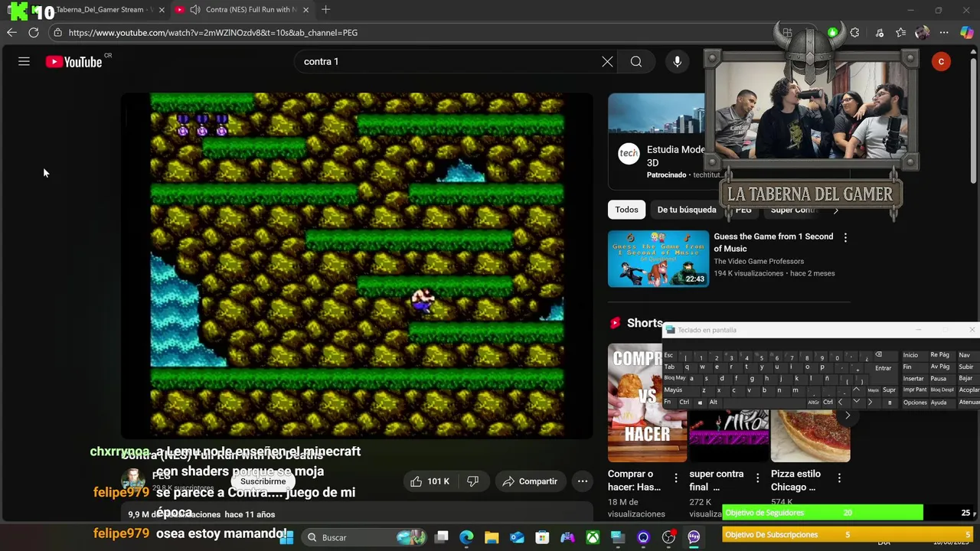Click the Contra video player
This screenshot has height=551, width=980.
[357, 265]
